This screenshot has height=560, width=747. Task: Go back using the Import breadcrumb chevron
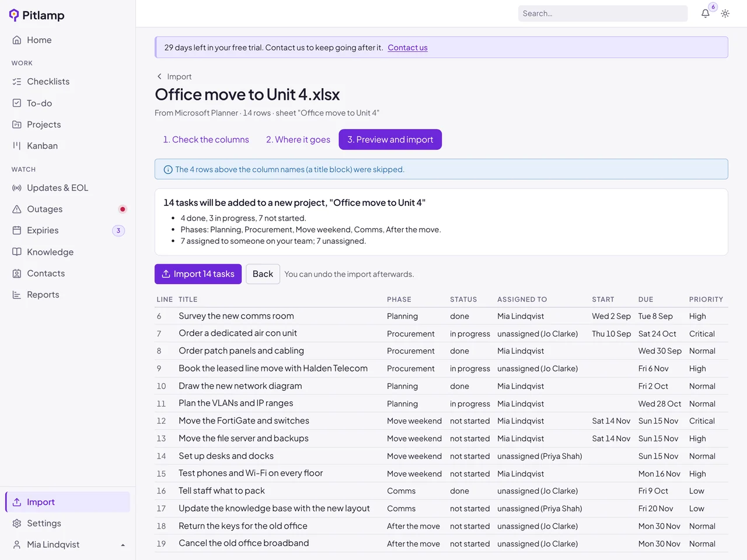159,76
